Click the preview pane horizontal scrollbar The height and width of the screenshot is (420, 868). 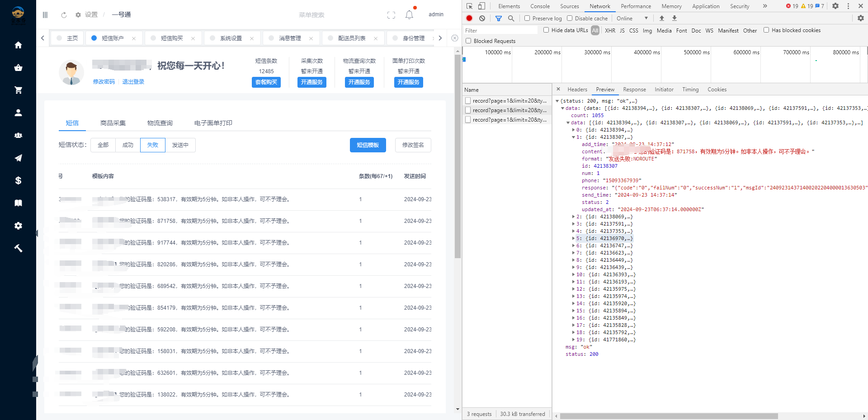(x=669, y=416)
